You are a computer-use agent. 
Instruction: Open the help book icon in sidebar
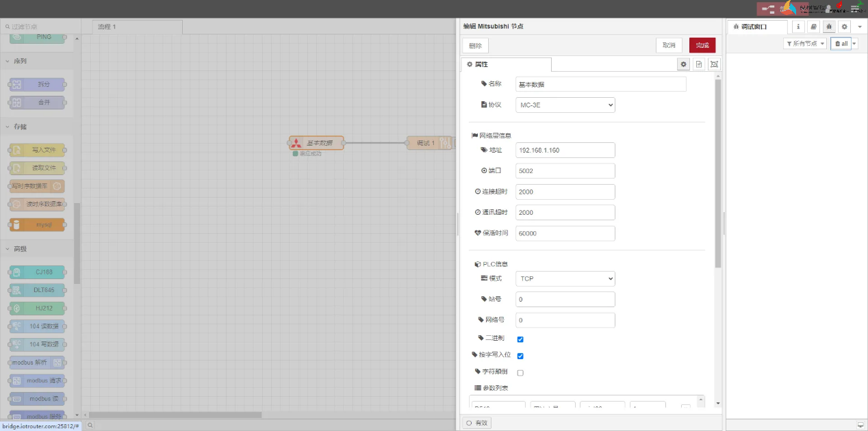click(x=813, y=27)
